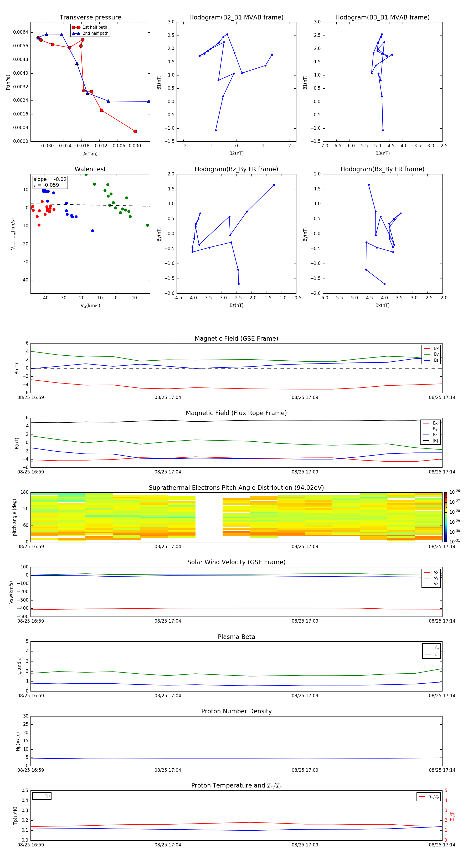Click the 'Proton Temperature and Te/Tp' title
473x868 pixels.
click(236, 785)
